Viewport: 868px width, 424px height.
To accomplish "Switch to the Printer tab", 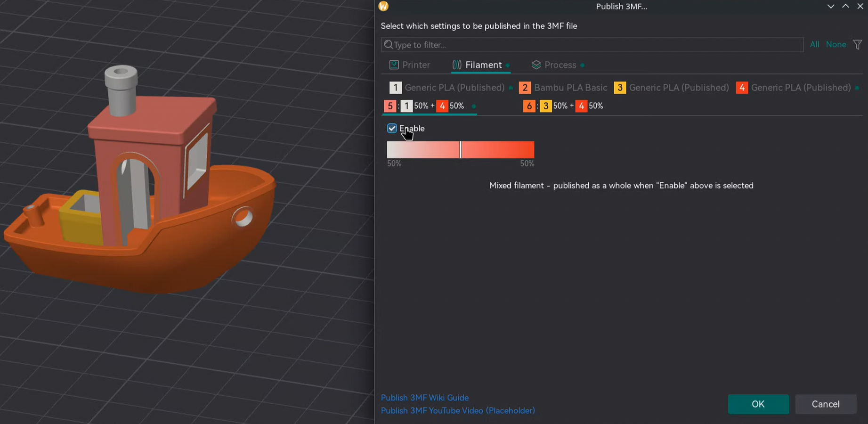I will (x=410, y=65).
